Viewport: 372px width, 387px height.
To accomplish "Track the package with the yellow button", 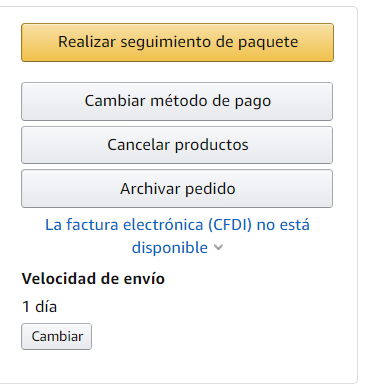I will (x=177, y=42).
